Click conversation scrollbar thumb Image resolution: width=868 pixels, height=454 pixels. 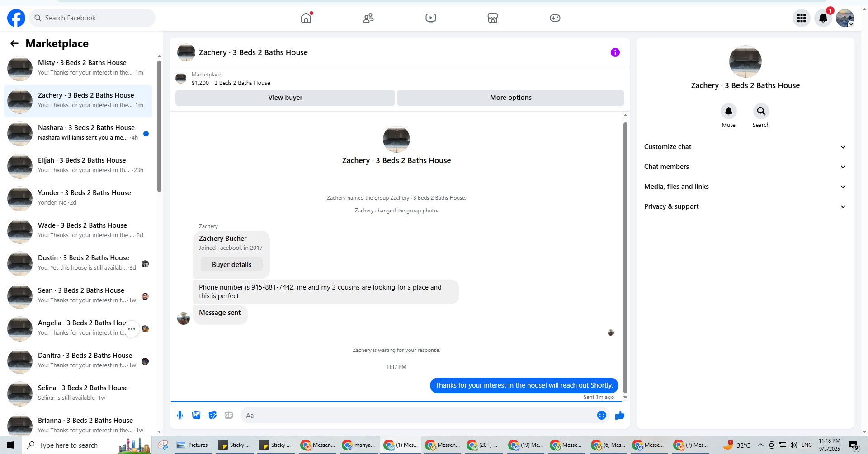click(x=625, y=257)
